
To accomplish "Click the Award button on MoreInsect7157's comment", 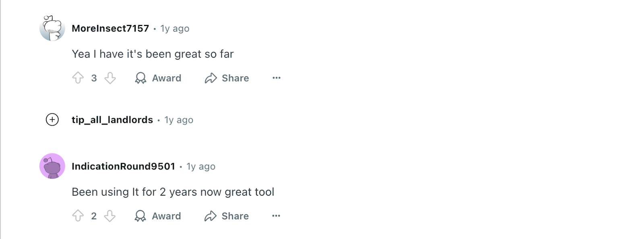I will point(158,78).
